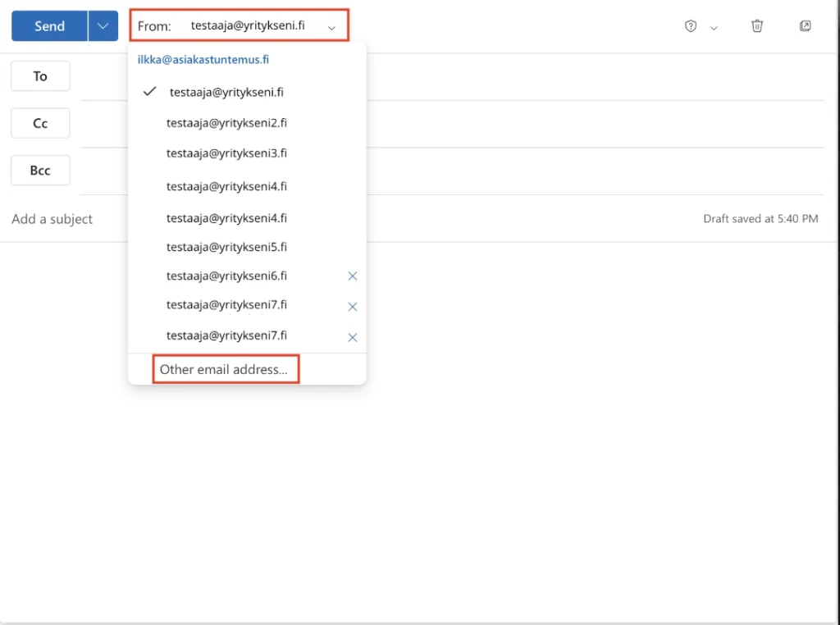The width and height of the screenshot is (840, 625).
Task: Click Draft saved at 5:40 PM text
Action: (760, 218)
